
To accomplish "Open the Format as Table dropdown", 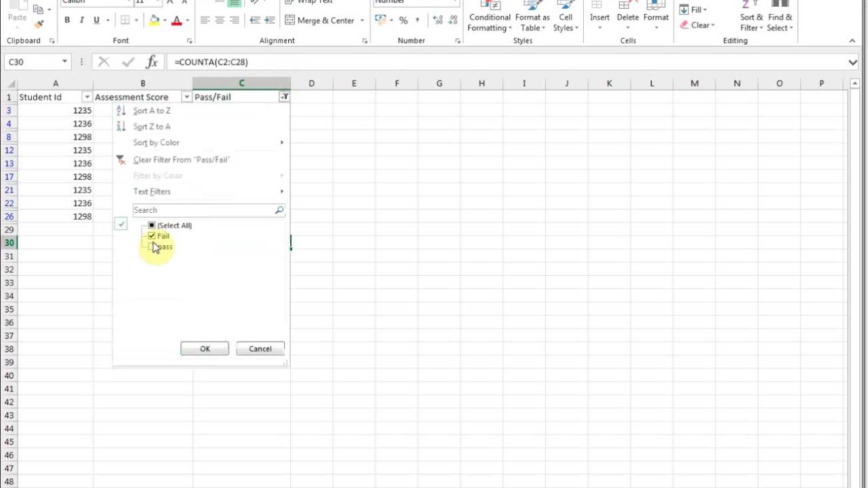I will 532,16.
